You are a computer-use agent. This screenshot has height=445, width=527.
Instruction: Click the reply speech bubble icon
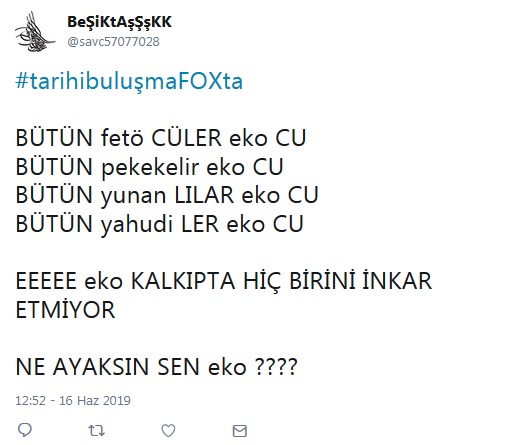point(25,430)
